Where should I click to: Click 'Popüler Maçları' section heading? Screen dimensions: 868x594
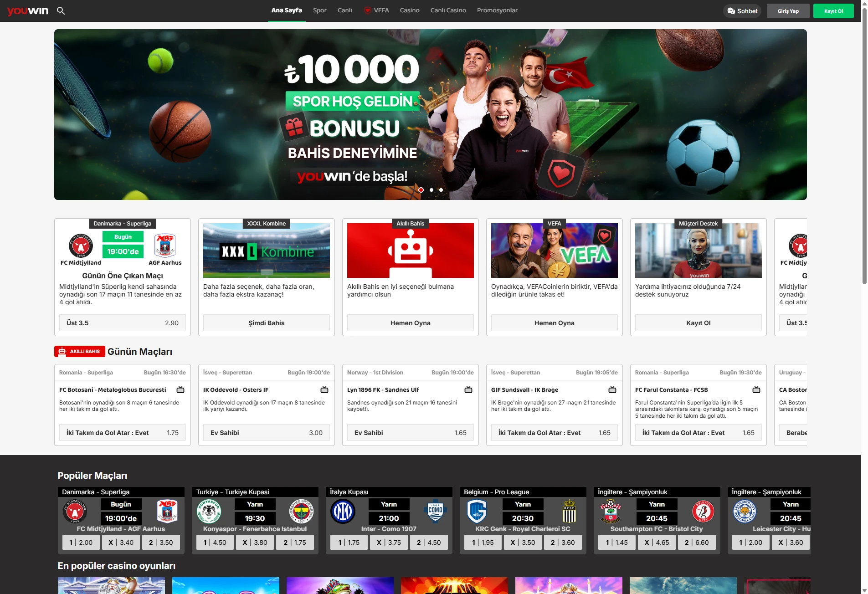pos(92,476)
